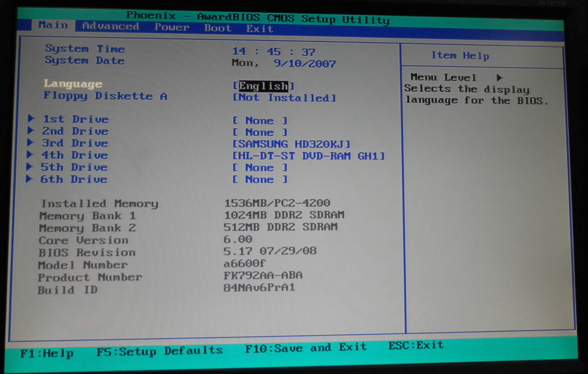Click the FK792AA-ABA product number
Image resolution: width=588 pixels, height=374 pixels.
263,275
